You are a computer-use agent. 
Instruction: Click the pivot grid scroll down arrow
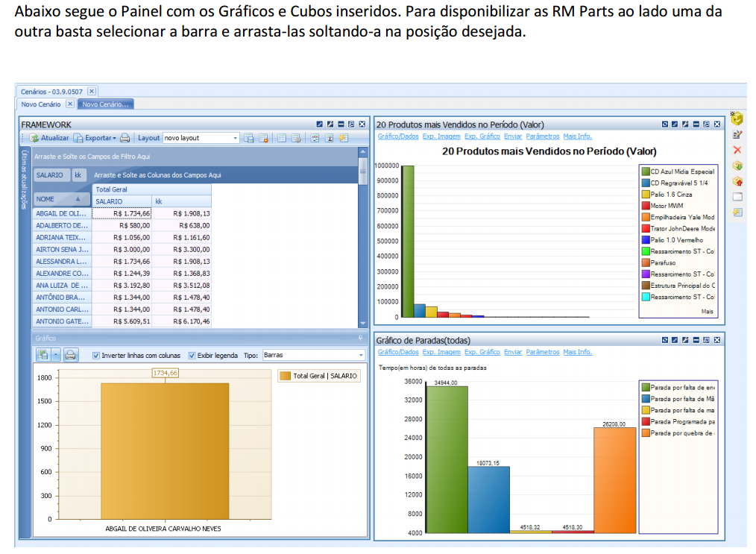[363, 324]
